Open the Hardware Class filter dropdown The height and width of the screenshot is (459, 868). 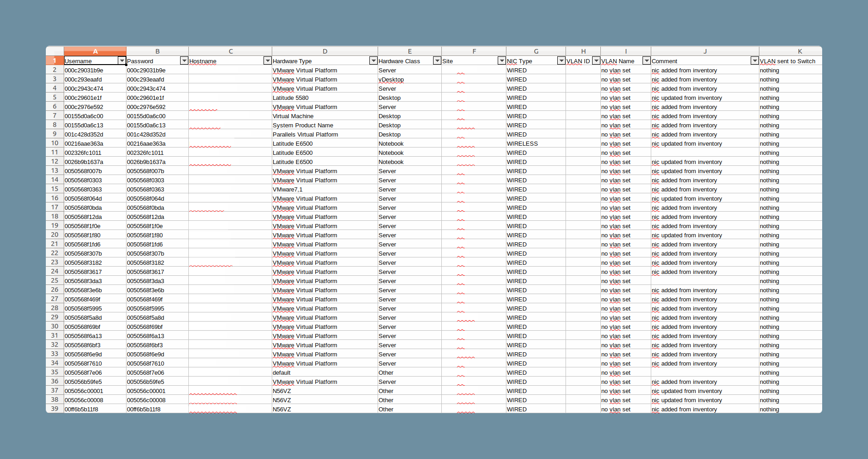point(437,61)
